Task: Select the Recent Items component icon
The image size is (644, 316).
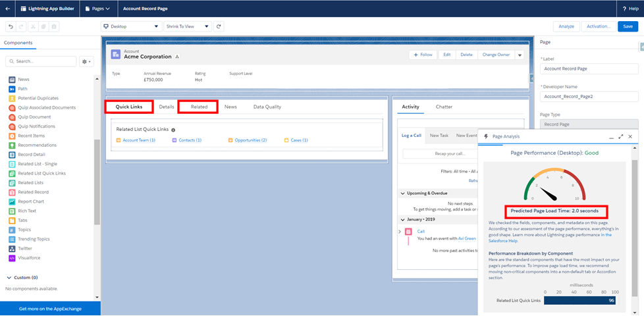Action: [x=12, y=136]
